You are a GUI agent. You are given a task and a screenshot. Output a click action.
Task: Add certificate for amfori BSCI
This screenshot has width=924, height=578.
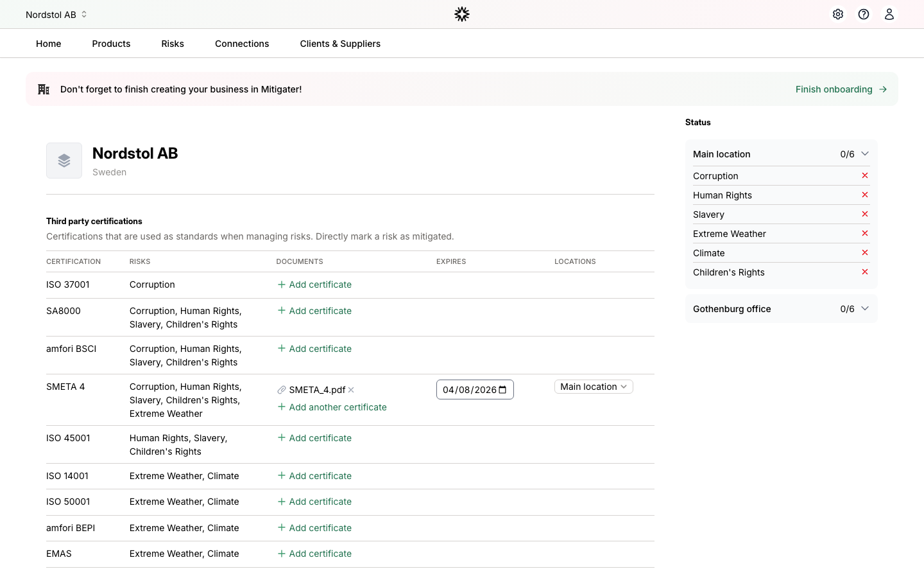point(314,349)
